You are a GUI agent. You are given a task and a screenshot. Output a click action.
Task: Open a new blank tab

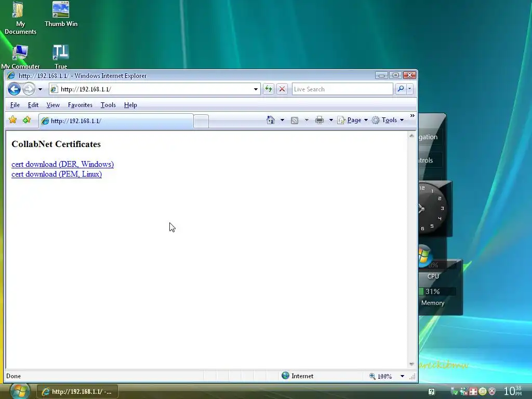(x=201, y=122)
